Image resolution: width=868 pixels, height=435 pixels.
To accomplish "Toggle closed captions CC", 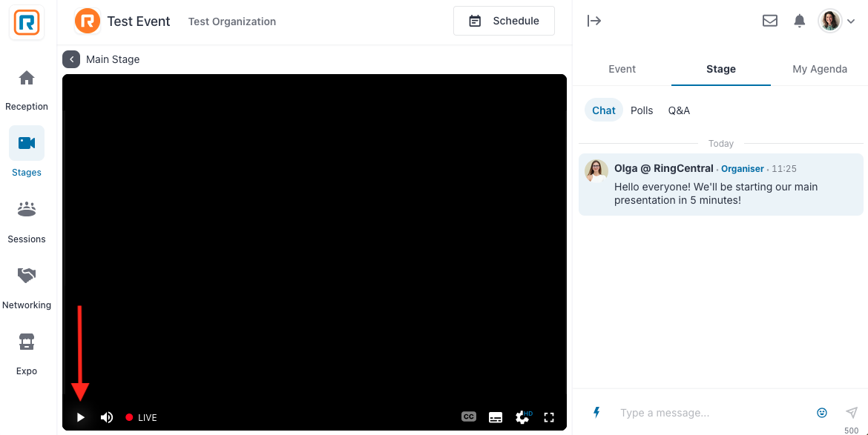I will point(469,416).
